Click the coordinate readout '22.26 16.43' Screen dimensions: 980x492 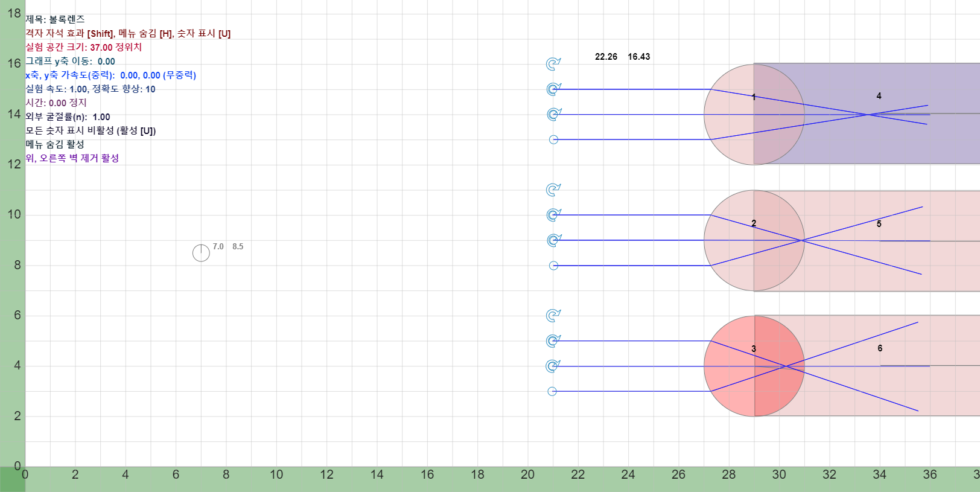[x=622, y=57]
